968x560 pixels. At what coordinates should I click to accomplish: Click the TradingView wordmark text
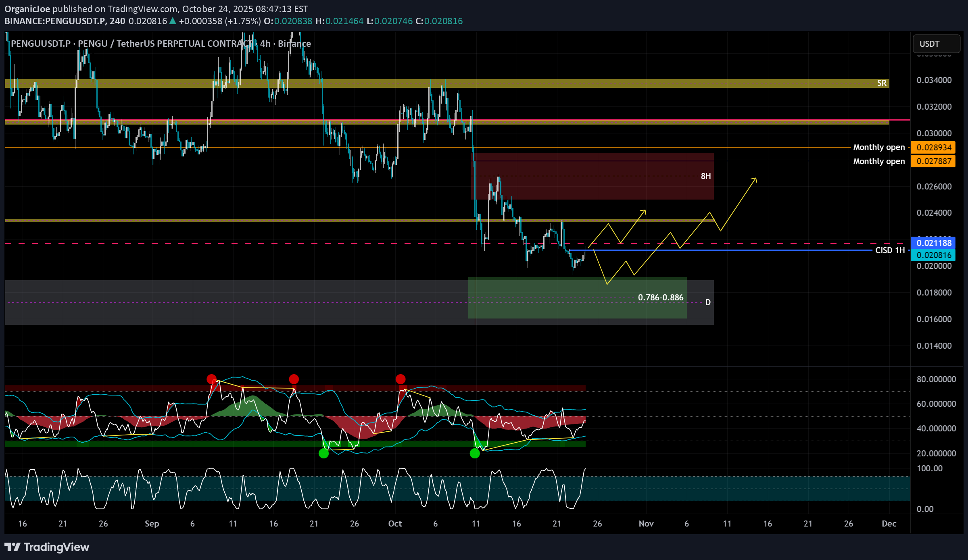(x=56, y=547)
